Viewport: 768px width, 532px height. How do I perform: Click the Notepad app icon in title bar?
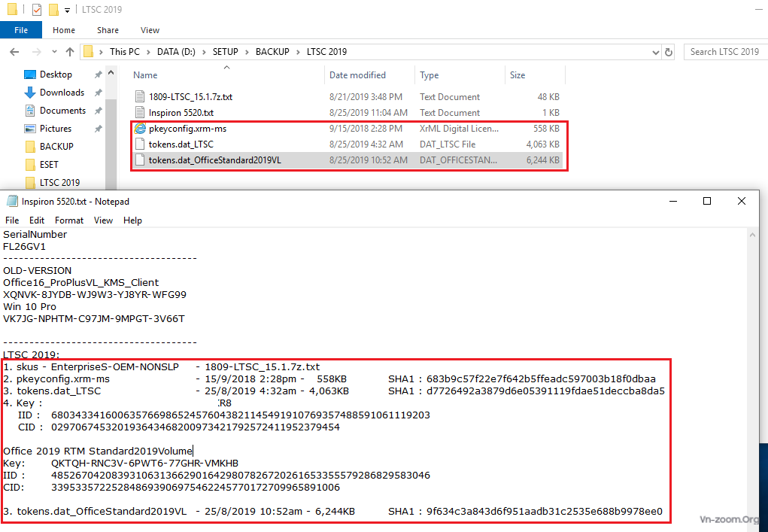click(x=12, y=202)
